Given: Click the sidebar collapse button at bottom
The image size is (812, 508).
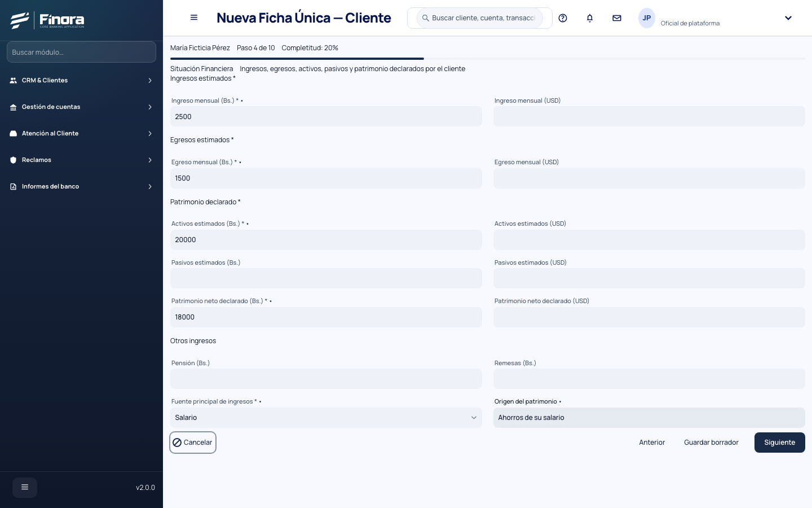Looking at the screenshot, I should (x=25, y=488).
